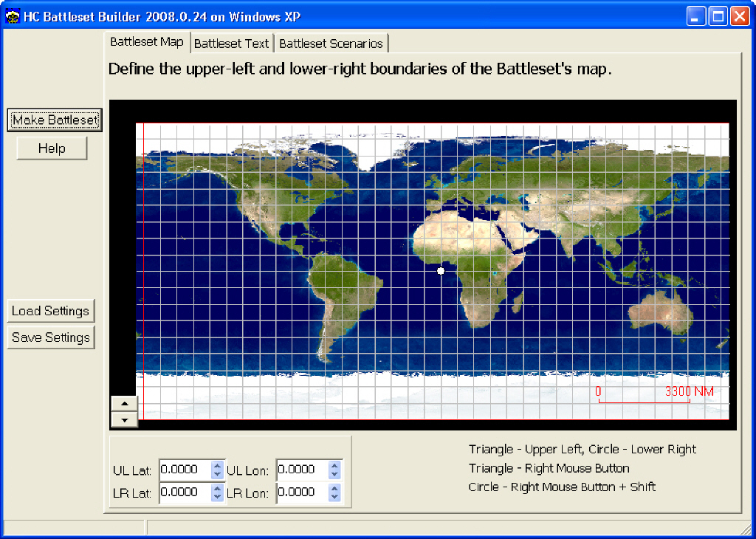Viewport: 756px width, 539px height.
Task: Open the Battleset Scenarios tab
Action: click(x=331, y=44)
